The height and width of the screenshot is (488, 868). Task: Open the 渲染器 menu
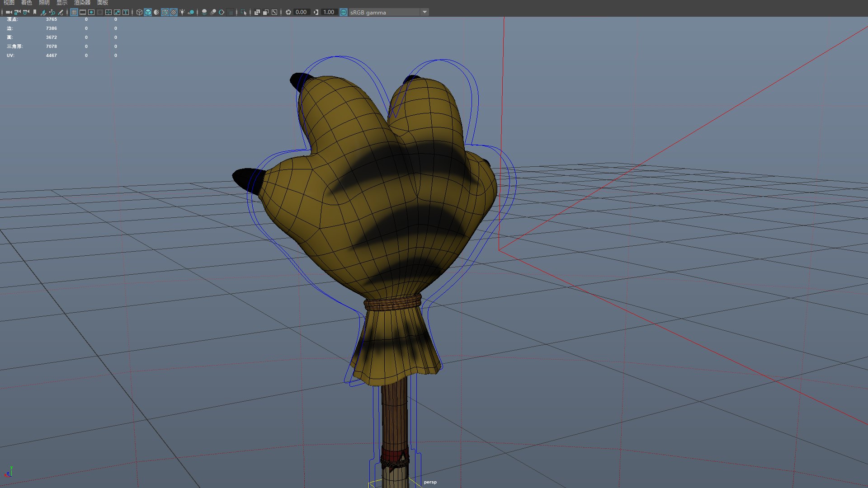(82, 3)
